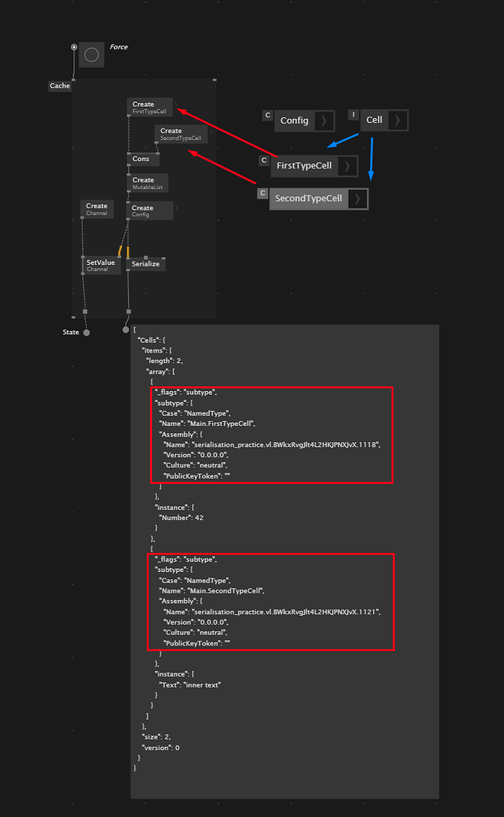Click the I interface icon beside Cell

(353, 115)
